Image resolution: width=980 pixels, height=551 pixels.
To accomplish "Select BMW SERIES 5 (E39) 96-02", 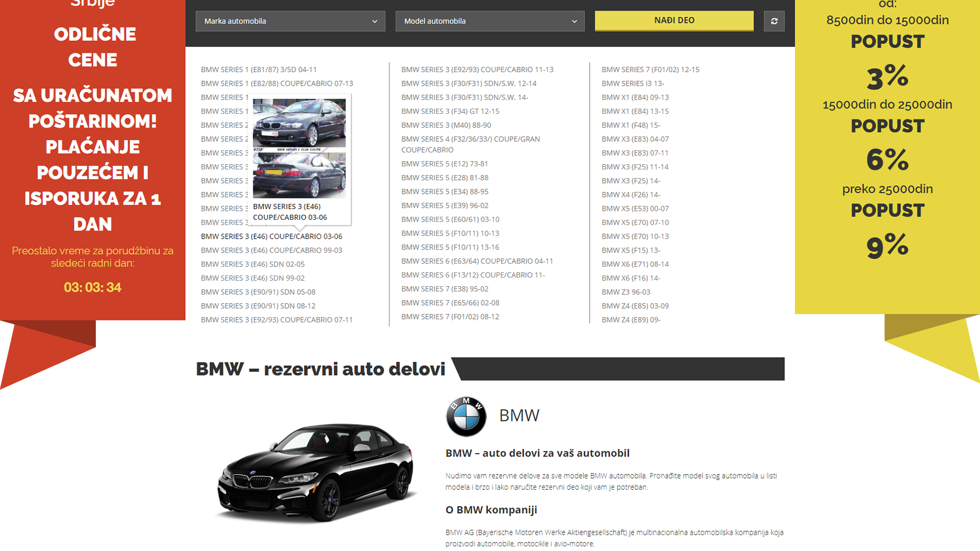I will pos(445,205).
